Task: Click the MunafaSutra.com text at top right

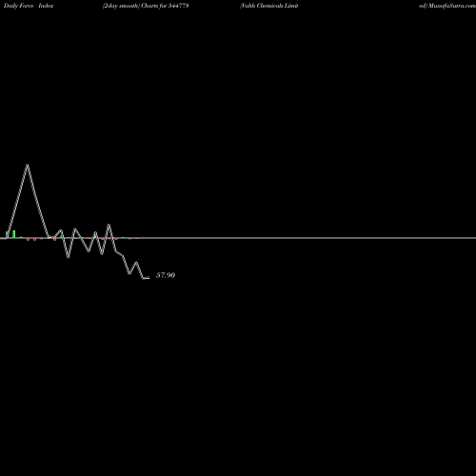Action: tap(451, 6)
